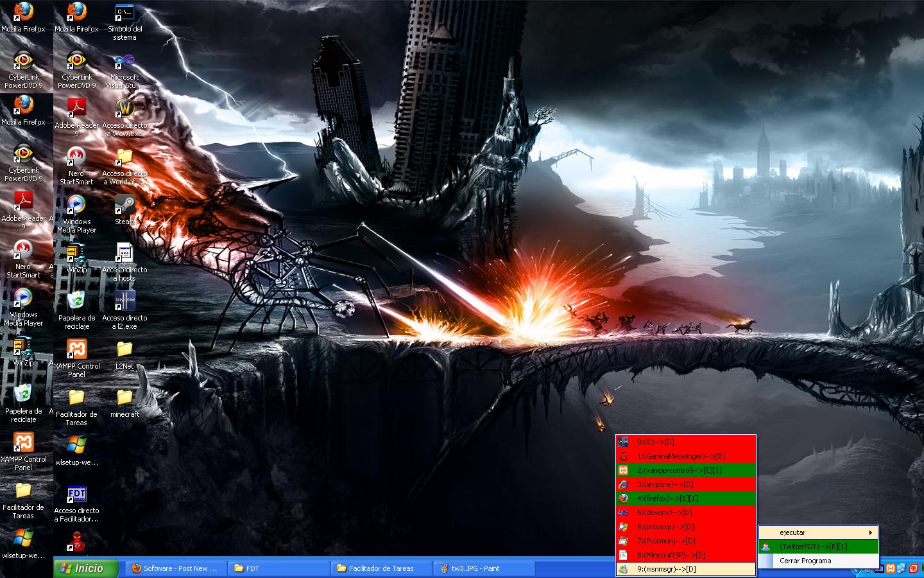Select the (TwitterFDT)-->[E][1] menu entry
Image resolution: width=924 pixels, height=578 pixels.
pos(818,547)
